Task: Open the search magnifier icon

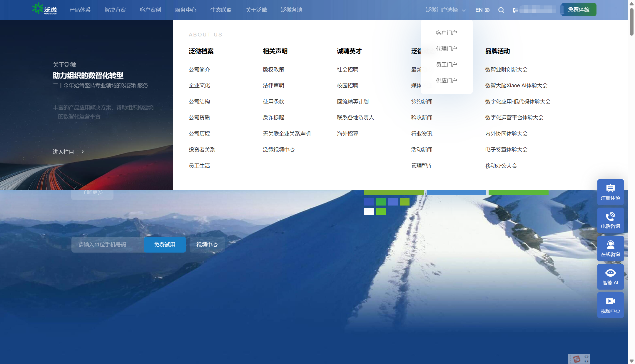Action: click(501, 10)
